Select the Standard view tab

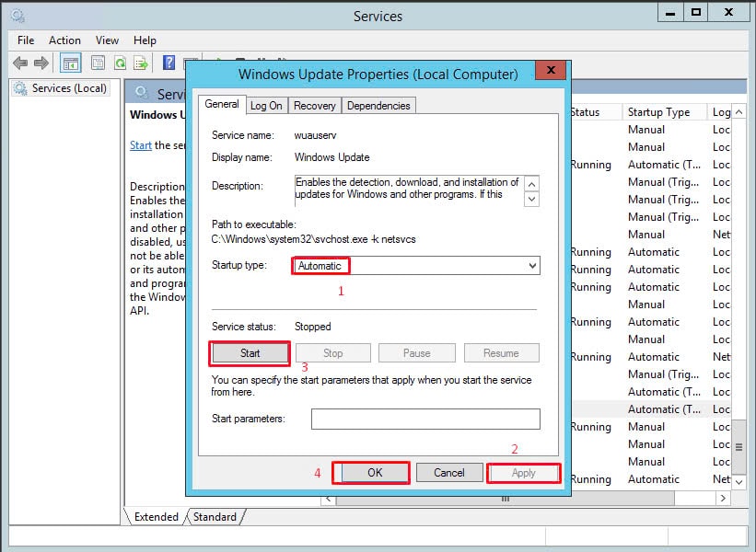[215, 517]
